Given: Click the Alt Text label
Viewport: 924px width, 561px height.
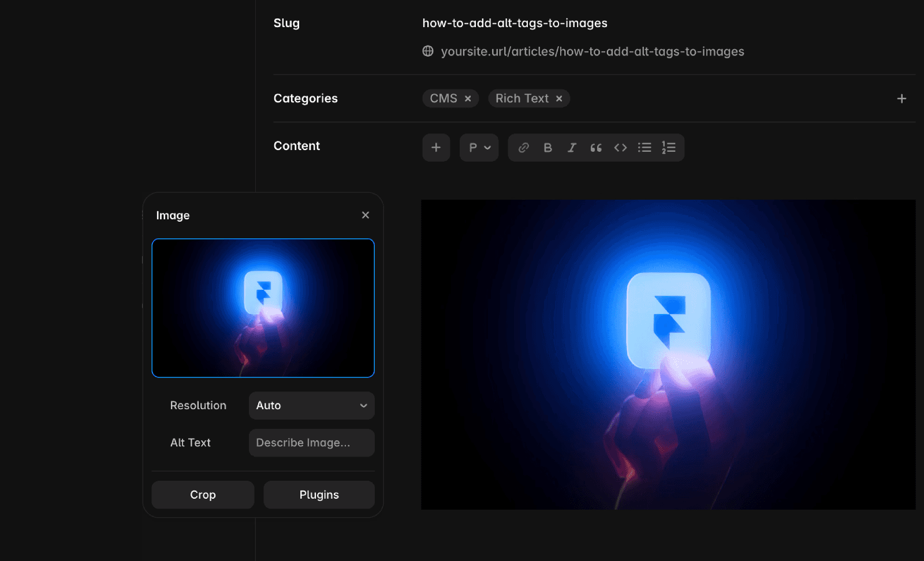Looking at the screenshot, I should [x=191, y=443].
